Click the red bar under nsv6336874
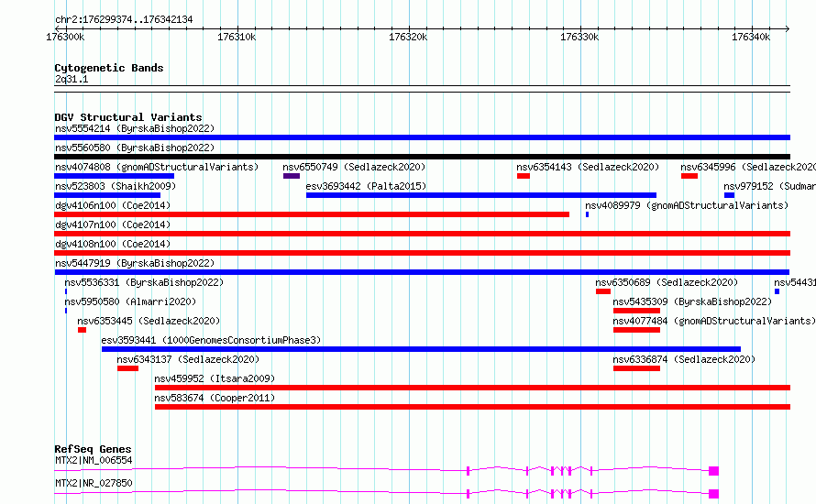Image resolution: width=816 pixels, height=504 pixels. click(x=636, y=368)
